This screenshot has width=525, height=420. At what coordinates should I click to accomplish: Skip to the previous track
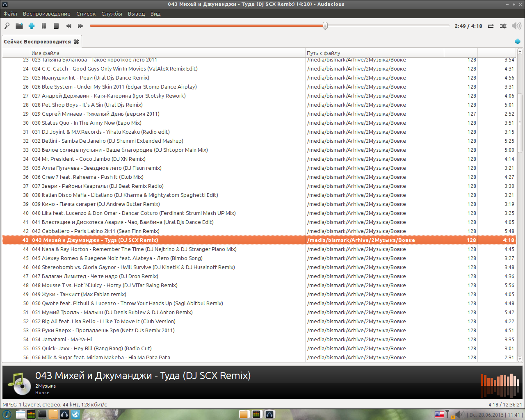68,26
